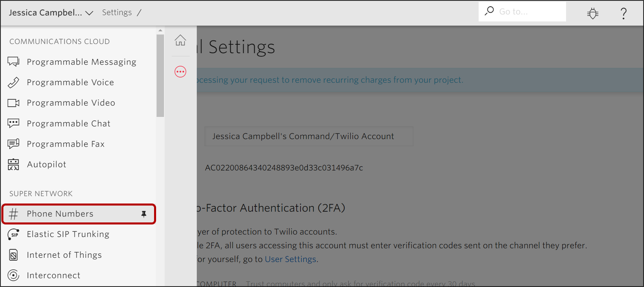644x287 pixels.
Task: Unpin Phone Numbers from the sidebar
Action: pos(144,214)
